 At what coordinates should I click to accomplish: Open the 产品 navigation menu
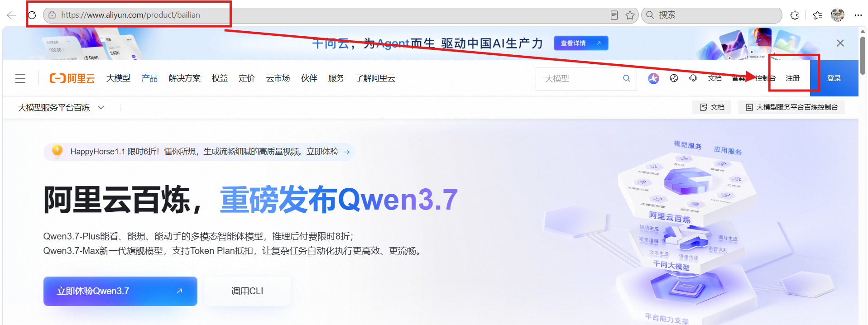149,78
